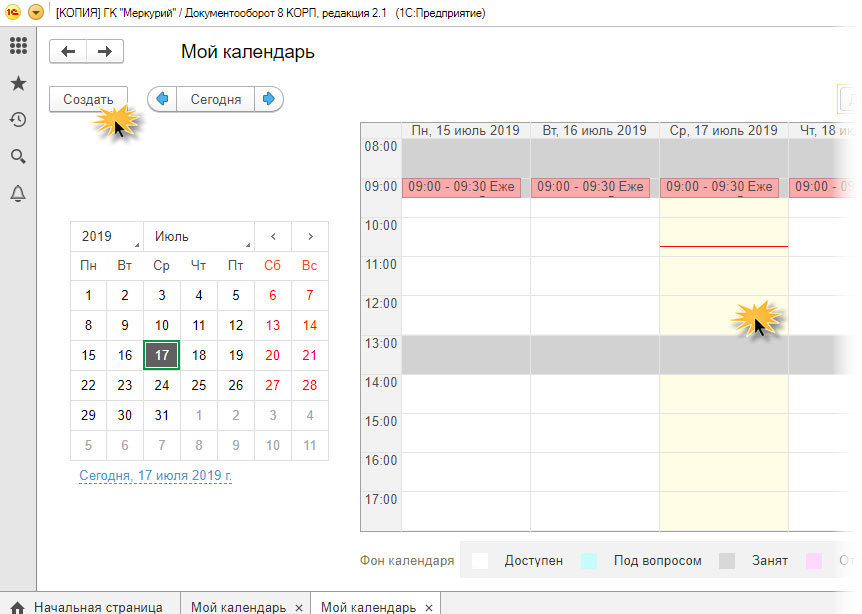The width and height of the screenshot is (862, 614).
Task: Open notifications bell icon
Action: pyautogui.click(x=17, y=194)
